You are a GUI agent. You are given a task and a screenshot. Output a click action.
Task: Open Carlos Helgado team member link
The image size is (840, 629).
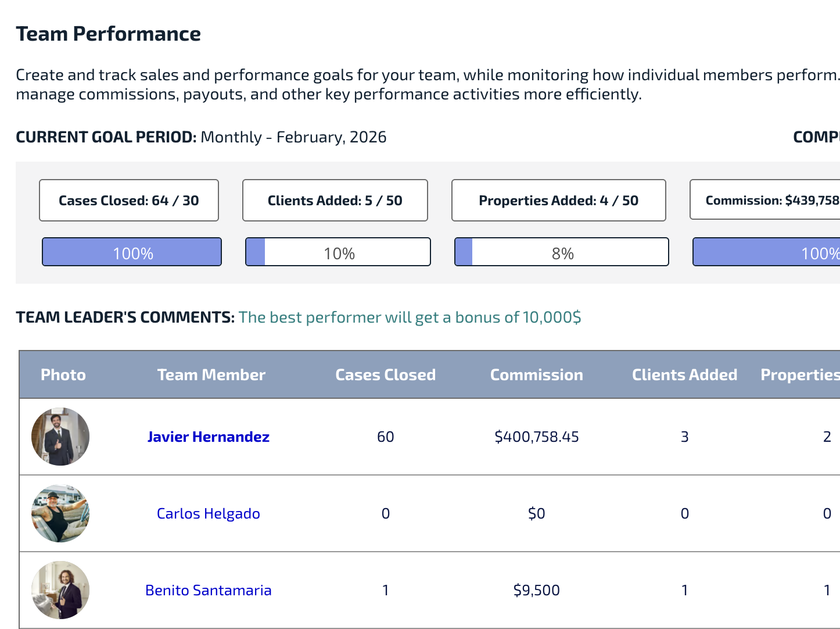coord(208,513)
